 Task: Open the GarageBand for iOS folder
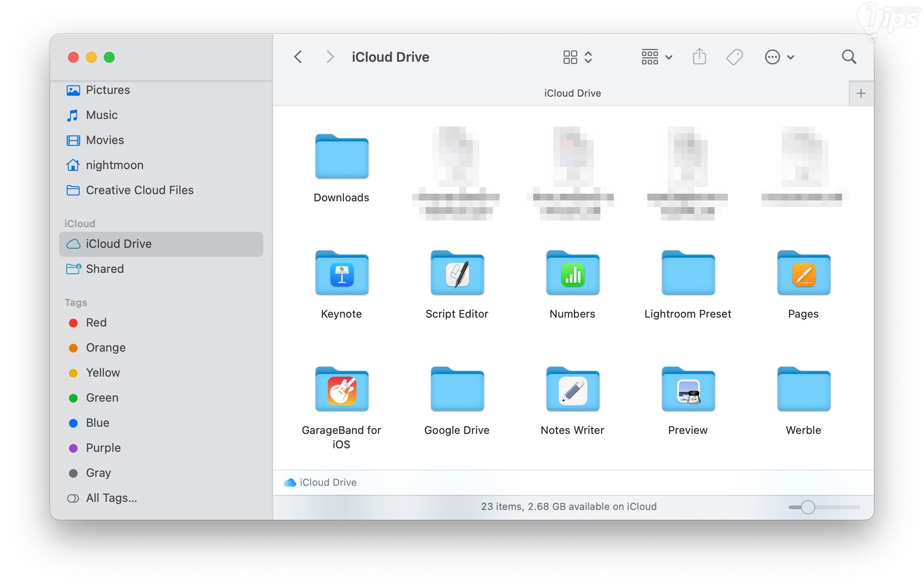tap(342, 389)
